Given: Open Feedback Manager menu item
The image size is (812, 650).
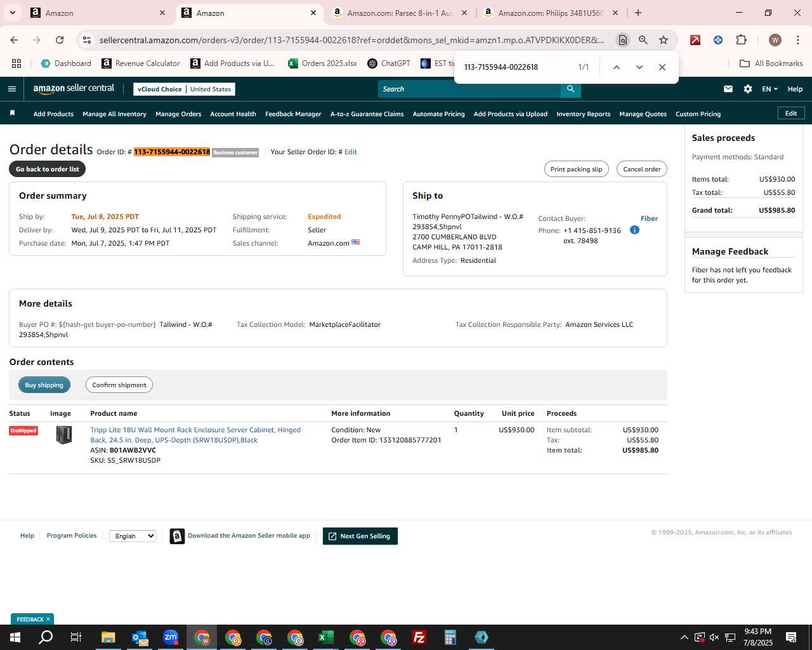Looking at the screenshot, I should [293, 114].
